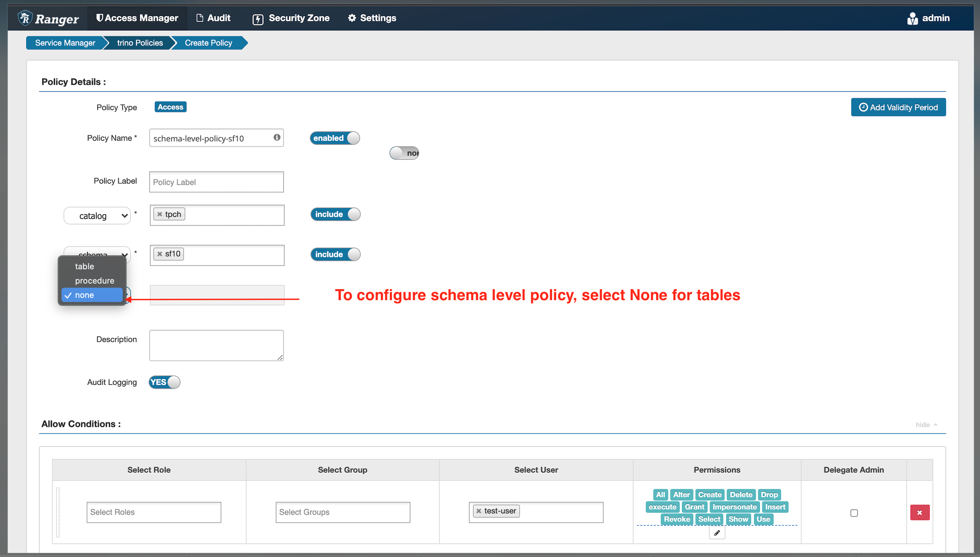Click Add Validity Period button
Viewport: 980px width, 557px height.
click(x=898, y=107)
